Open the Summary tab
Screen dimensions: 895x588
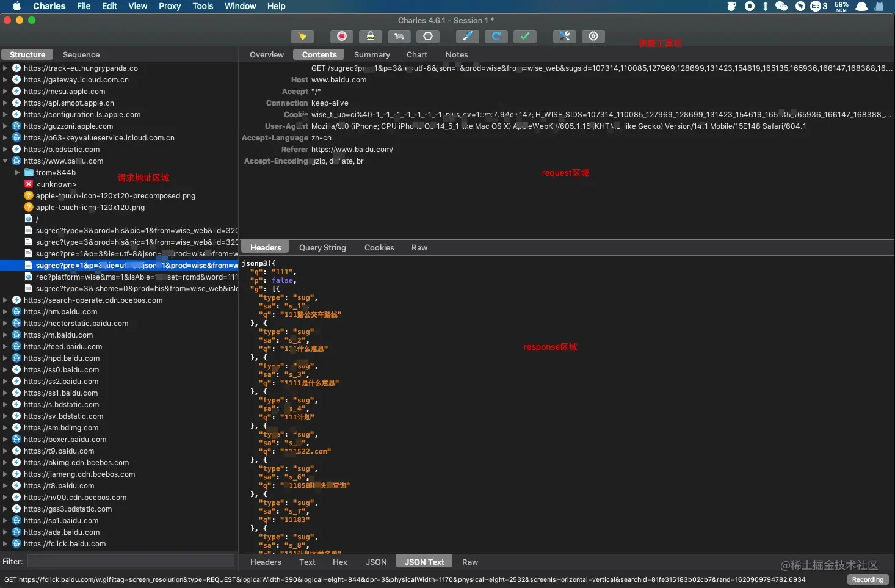coord(372,54)
